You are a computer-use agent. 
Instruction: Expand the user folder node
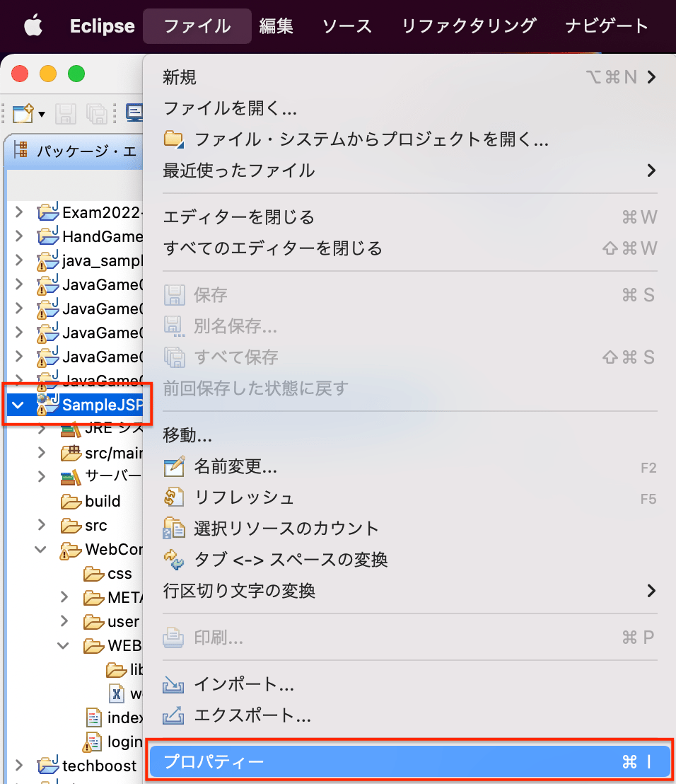tap(64, 621)
